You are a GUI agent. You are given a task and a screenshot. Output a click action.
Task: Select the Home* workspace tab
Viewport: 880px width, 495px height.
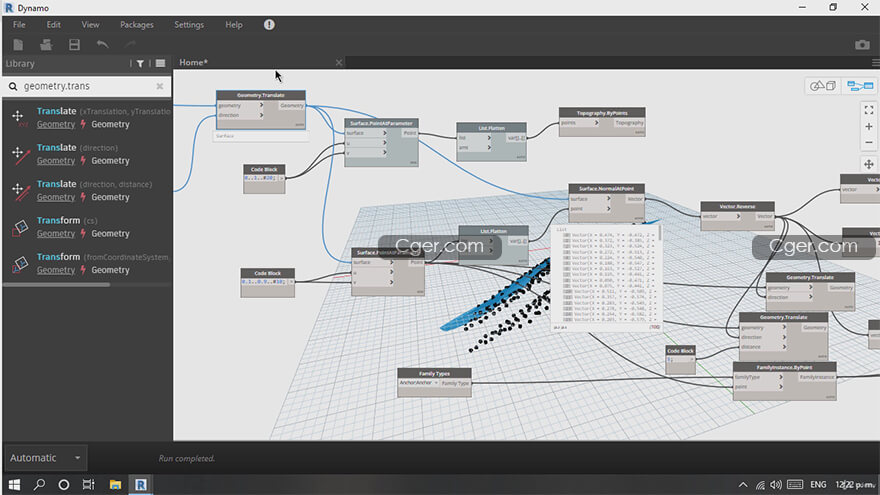[x=193, y=63]
